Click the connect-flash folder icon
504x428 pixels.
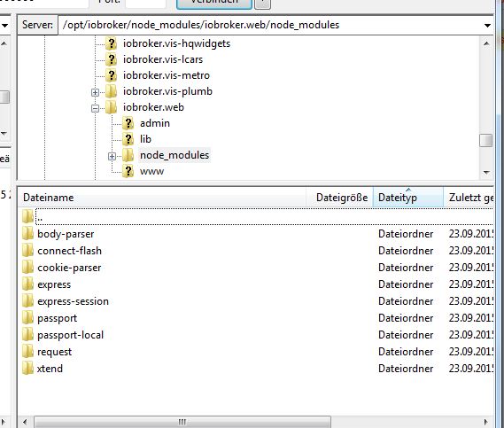[28, 250]
